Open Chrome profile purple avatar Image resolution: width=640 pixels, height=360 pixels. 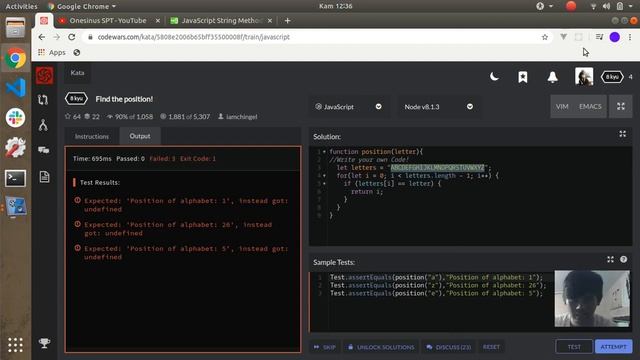click(615, 37)
